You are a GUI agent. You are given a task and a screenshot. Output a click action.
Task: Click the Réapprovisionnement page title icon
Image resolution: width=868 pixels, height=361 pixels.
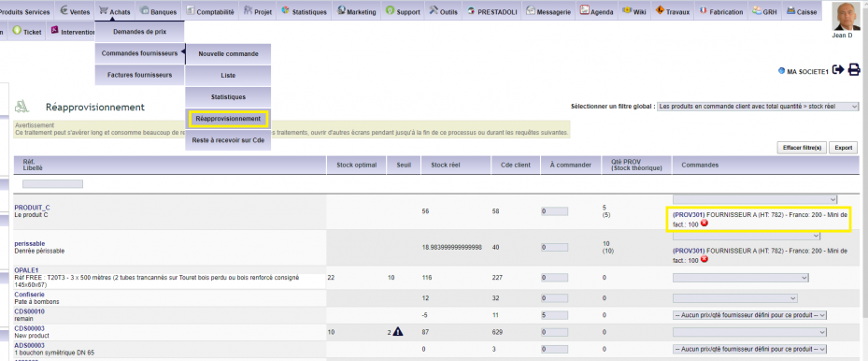(x=22, y=106)
